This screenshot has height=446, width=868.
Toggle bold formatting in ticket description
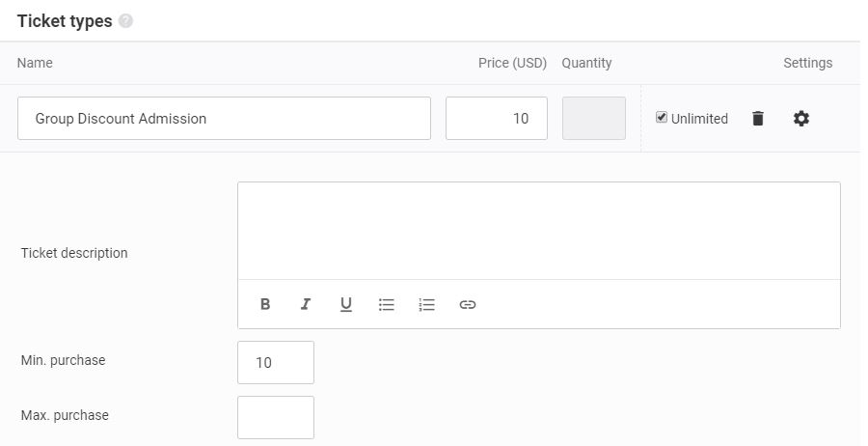pos(265,304)
